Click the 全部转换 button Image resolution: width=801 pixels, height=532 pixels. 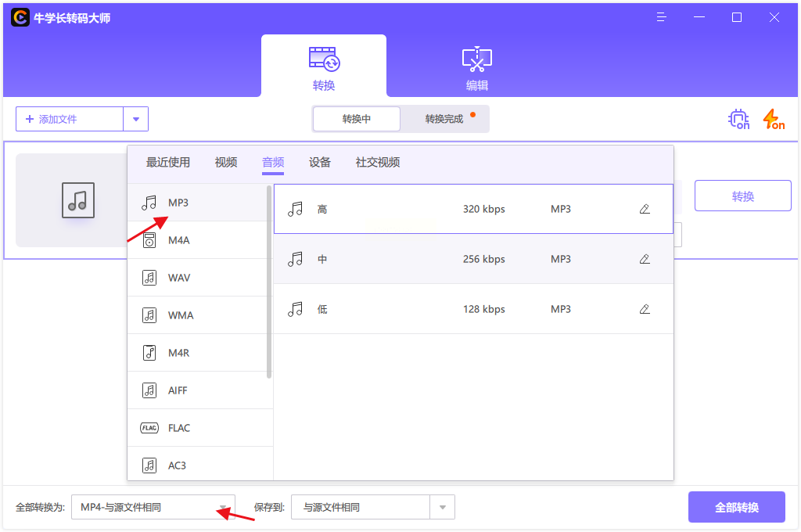[737, 508]
